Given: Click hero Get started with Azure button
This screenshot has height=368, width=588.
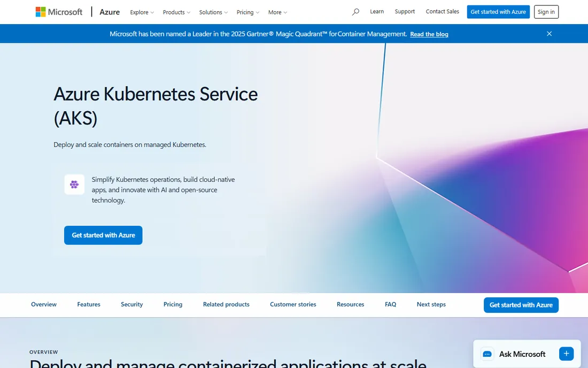Looking at the screenshot, I should coord(103,235).
